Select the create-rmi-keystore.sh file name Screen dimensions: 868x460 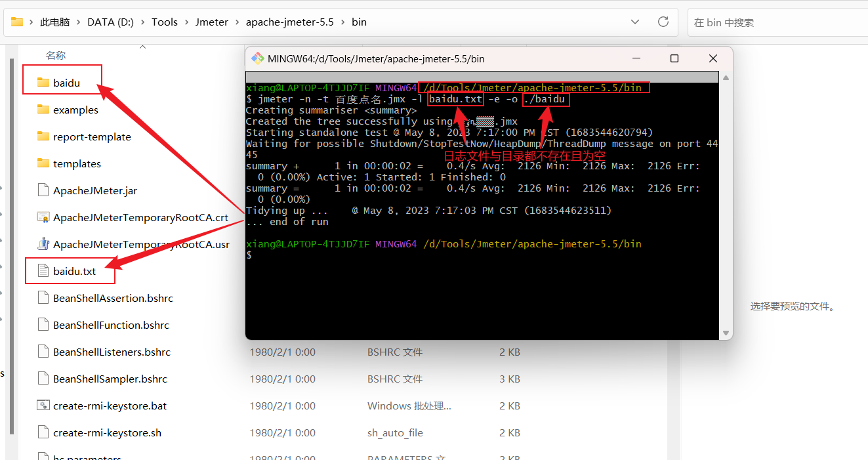click(107, 432)
